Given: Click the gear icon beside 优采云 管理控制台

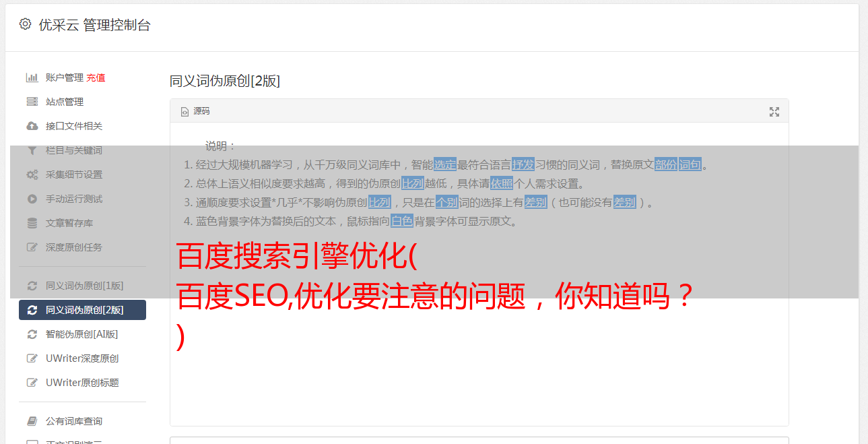Looking at the screenshot, I should tap(25, 24).
